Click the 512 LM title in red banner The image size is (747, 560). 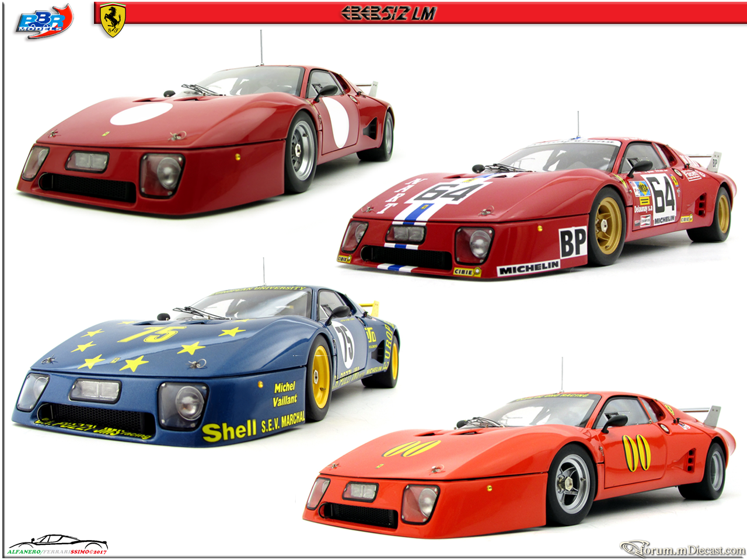[x=388, y=13]
